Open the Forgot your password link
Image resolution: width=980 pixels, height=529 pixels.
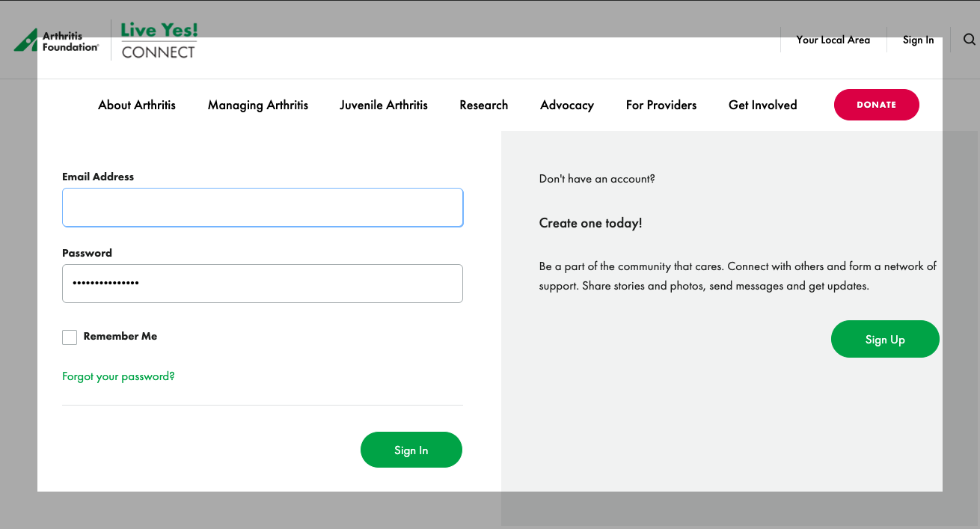click(x=118, y=376)
